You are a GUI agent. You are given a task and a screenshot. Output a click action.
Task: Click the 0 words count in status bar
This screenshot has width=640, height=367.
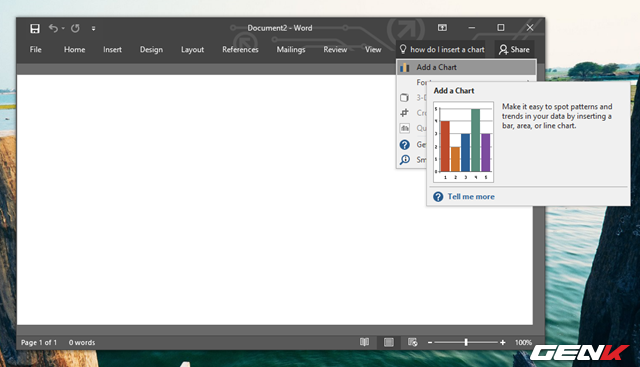82,343
